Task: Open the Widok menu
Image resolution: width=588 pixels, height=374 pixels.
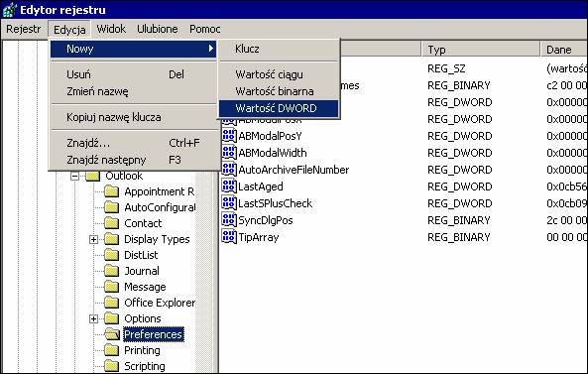Action: (111, 29)
